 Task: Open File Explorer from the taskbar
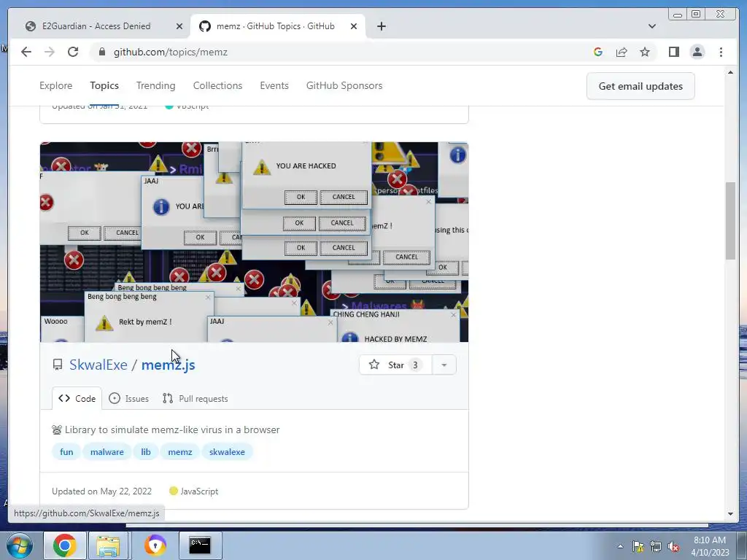click(x=108, y=545)
